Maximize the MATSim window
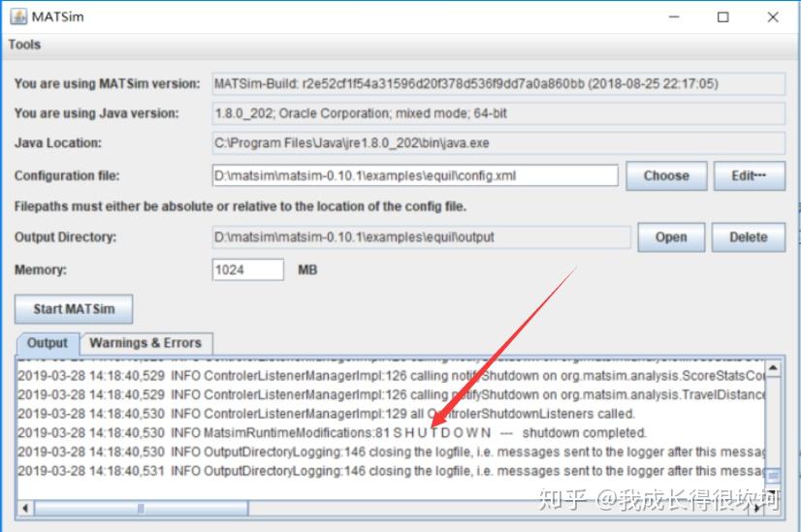This screenshot has height=532, width=801. click(722, 16)
